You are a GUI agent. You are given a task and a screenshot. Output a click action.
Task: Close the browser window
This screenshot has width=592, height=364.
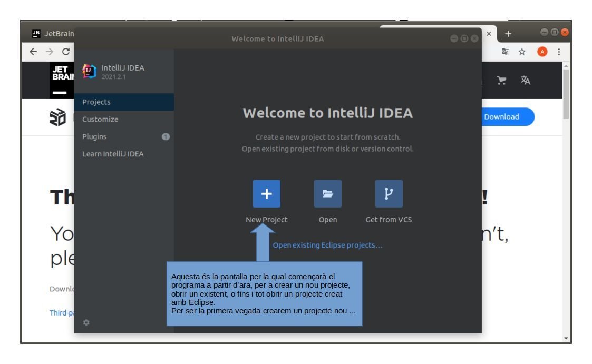click(x=565, y=32)
